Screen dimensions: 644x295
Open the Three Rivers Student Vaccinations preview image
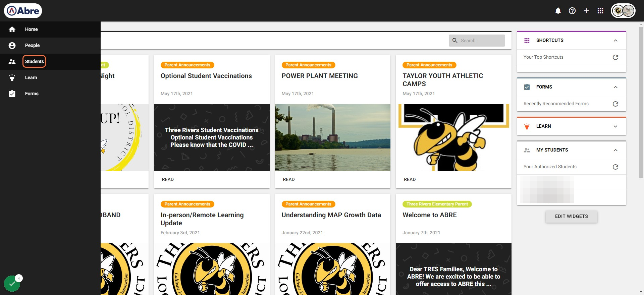click(212, 137)
